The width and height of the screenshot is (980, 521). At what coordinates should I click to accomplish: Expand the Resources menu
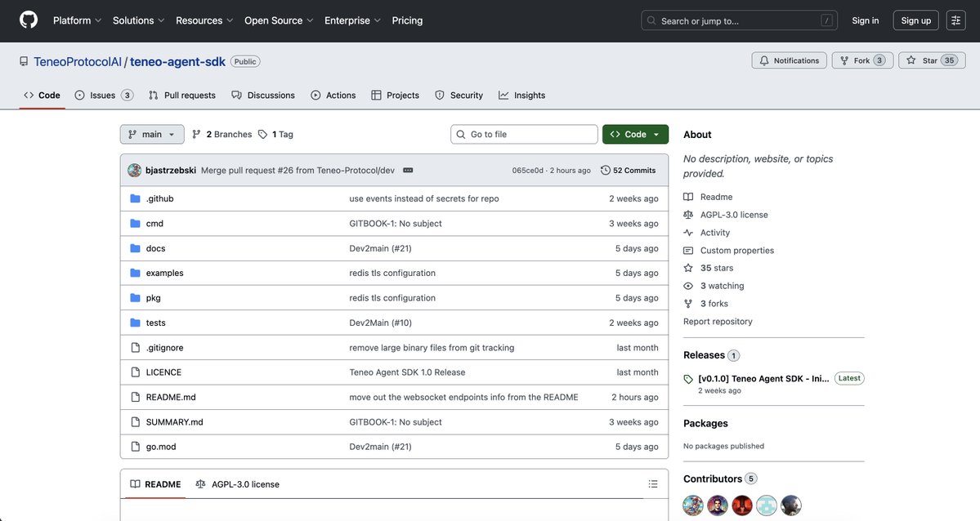(204, 20)
